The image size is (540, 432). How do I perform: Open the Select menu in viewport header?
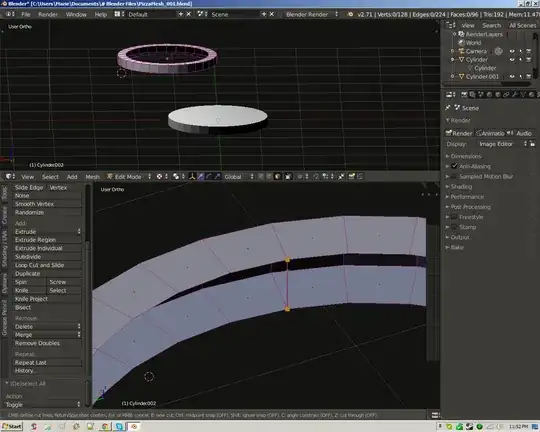(x=50, y=177)
